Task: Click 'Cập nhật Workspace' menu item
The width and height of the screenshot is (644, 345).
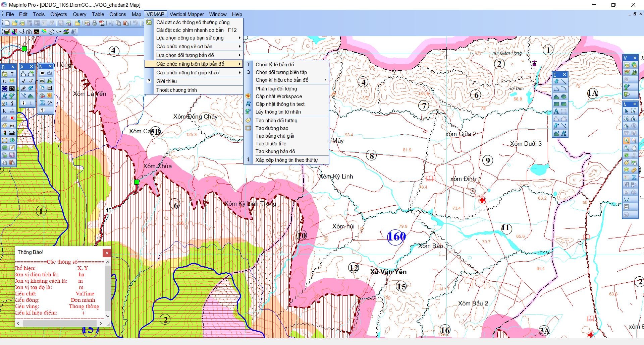Action: tap(278, 96)
